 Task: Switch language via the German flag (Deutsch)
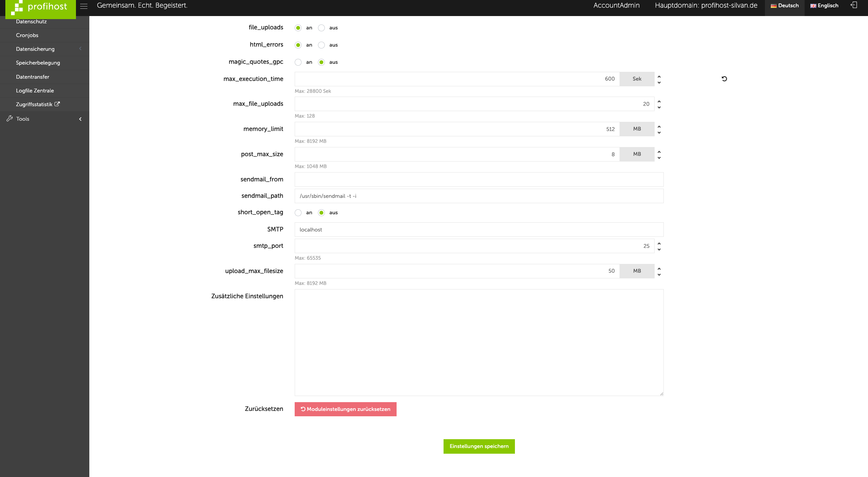(x=773, y=6)
